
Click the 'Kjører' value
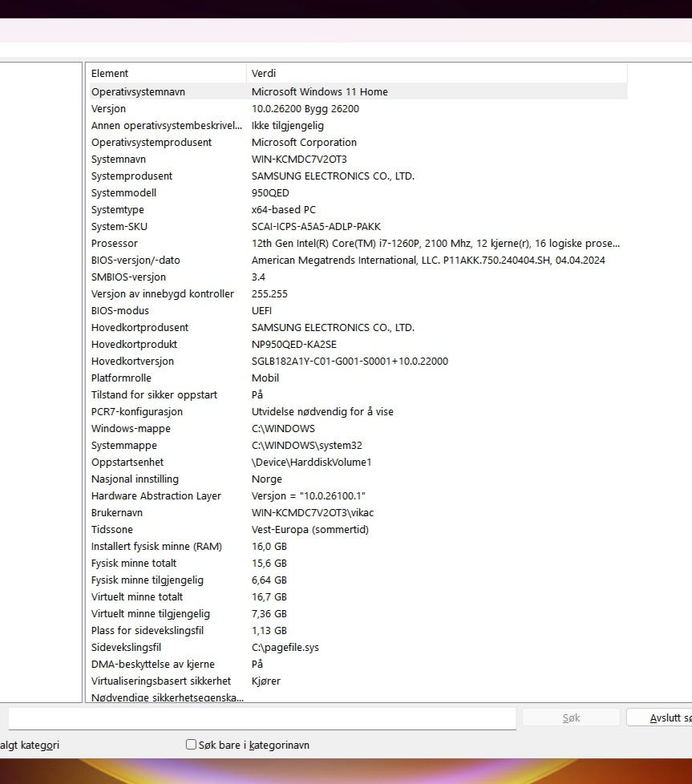click(x=266, y=681)
